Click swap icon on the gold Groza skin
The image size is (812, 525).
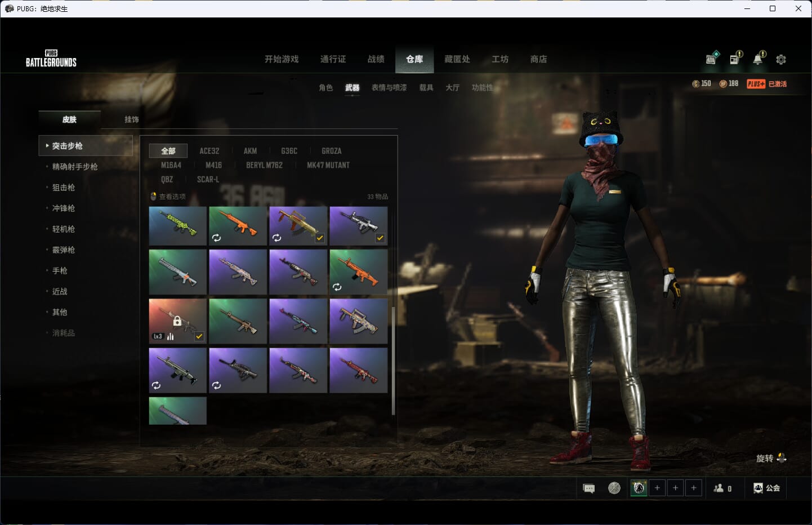coord(276,238)
